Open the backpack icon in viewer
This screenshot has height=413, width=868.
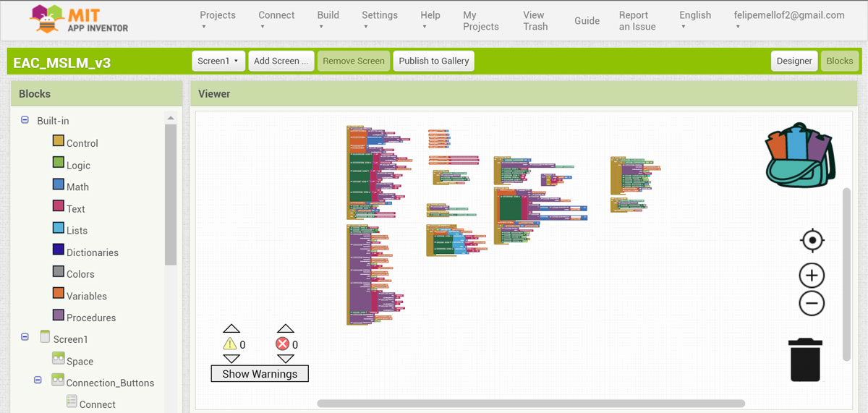click(799, 156)
